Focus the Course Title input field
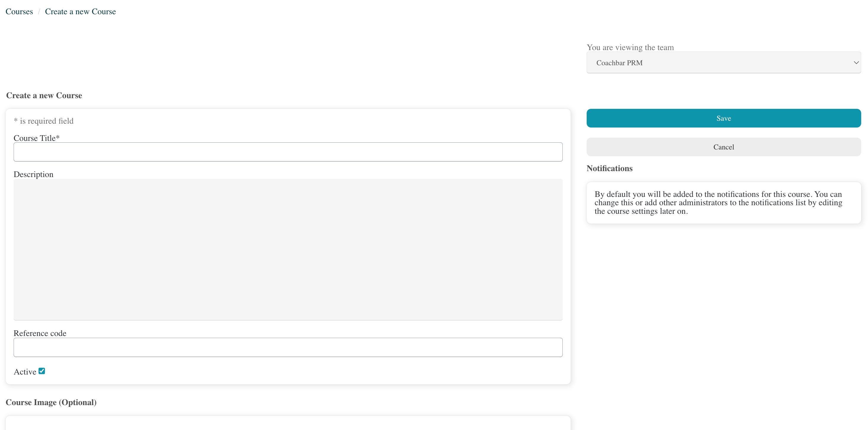 click(288, 152)
